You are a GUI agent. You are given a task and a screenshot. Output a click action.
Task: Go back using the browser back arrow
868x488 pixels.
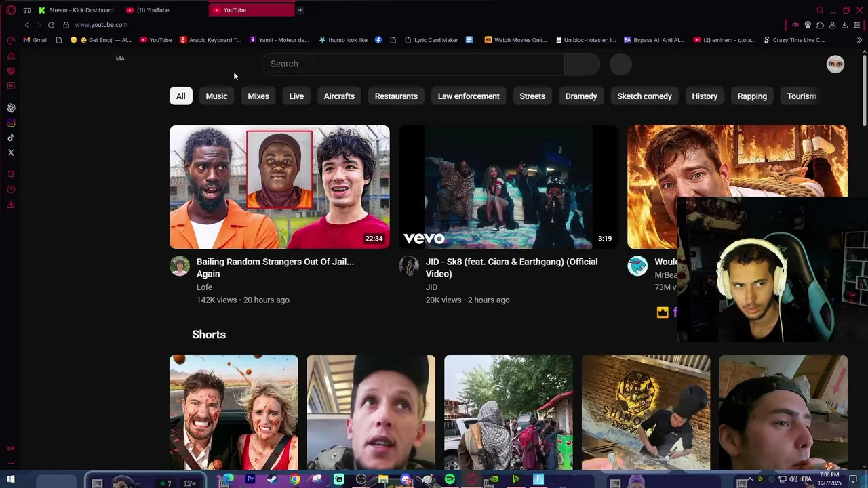point(27,25)
